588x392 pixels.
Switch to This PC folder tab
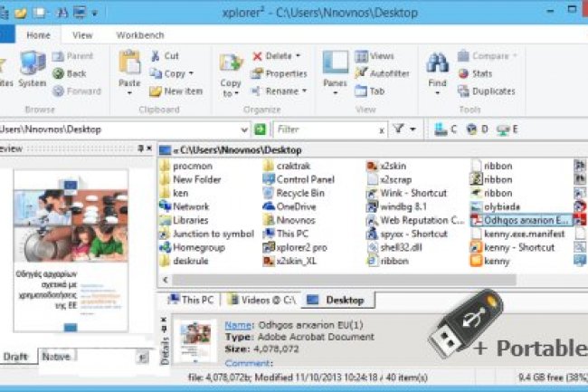click(190, 300)
